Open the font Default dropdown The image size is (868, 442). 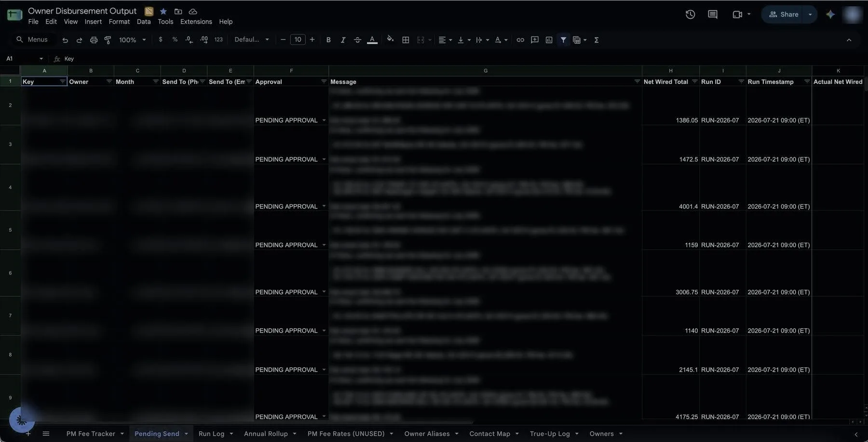point(251,40)
